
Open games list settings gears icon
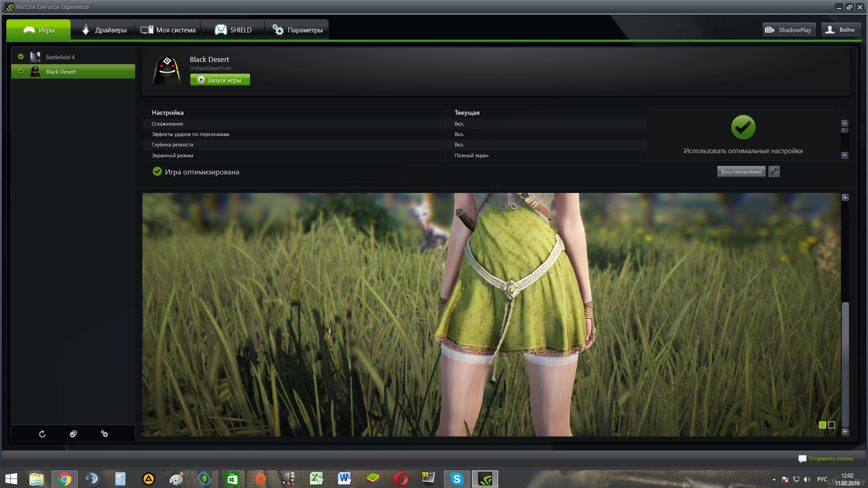point(104,434)
